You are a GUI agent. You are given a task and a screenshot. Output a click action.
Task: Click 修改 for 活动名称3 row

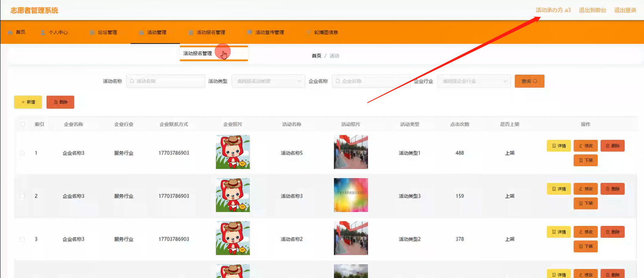point(586,189)
